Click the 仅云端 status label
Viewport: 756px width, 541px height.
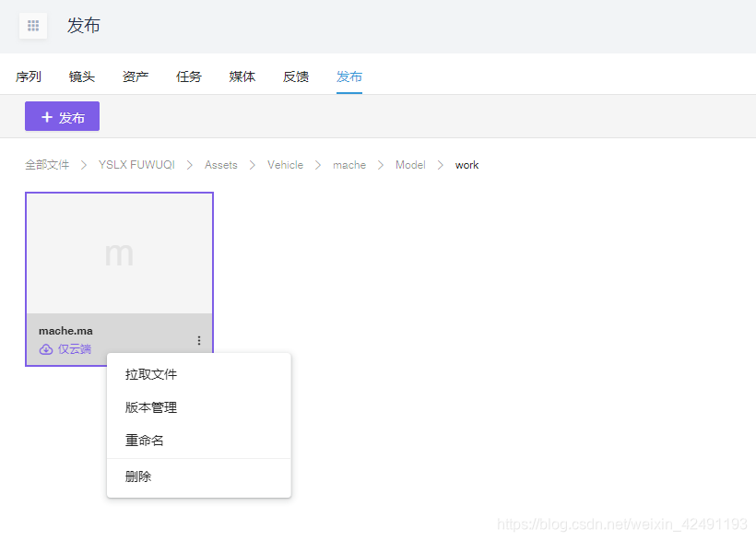[x=75, y=349]
